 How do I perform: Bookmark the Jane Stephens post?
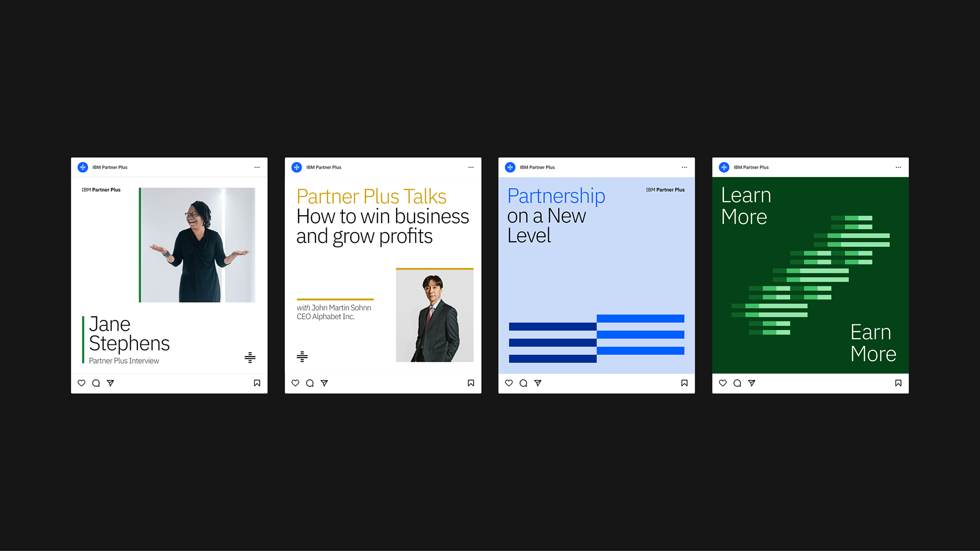(x=257, y=383)
